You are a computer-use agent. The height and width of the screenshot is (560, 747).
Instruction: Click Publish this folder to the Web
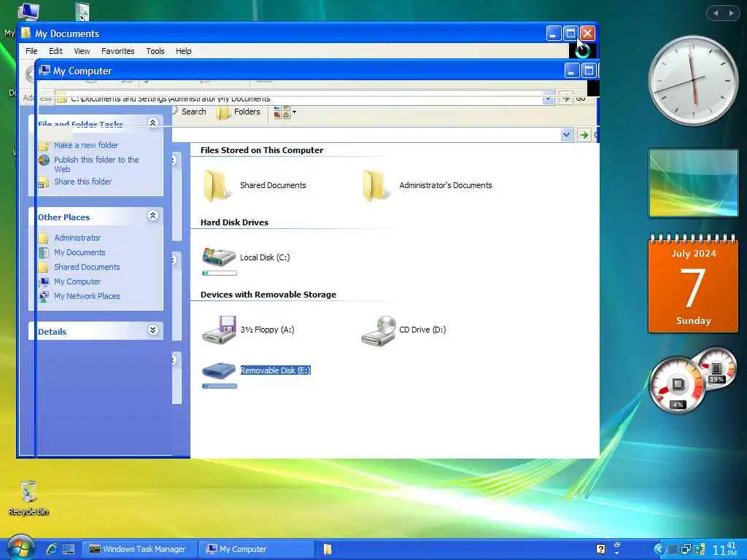[96, 164]
